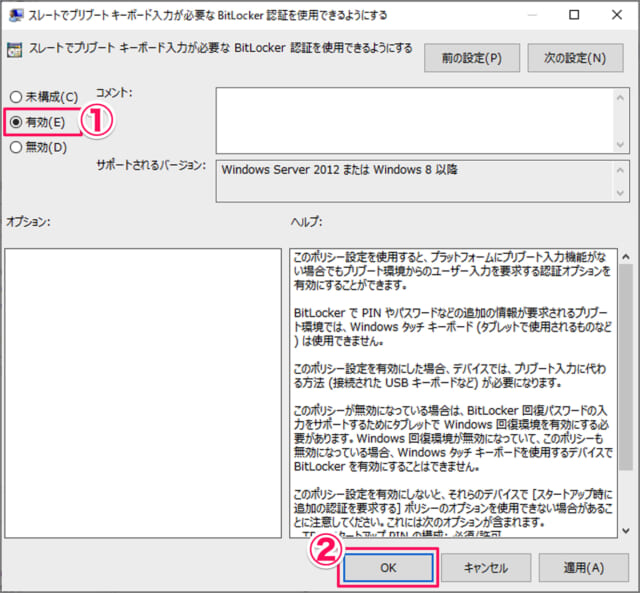The width and height of the screenshot is (640, 593).
Task: Click the オプション: label
Action: pos(28,222)
